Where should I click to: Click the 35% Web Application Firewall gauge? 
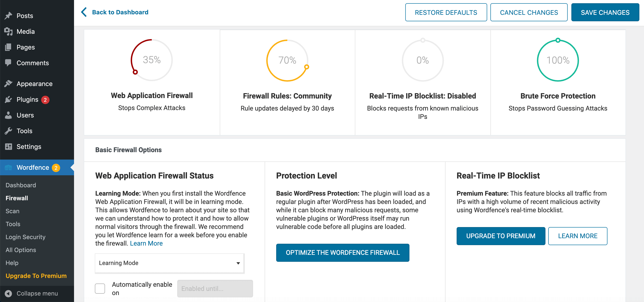click(152, 60)
